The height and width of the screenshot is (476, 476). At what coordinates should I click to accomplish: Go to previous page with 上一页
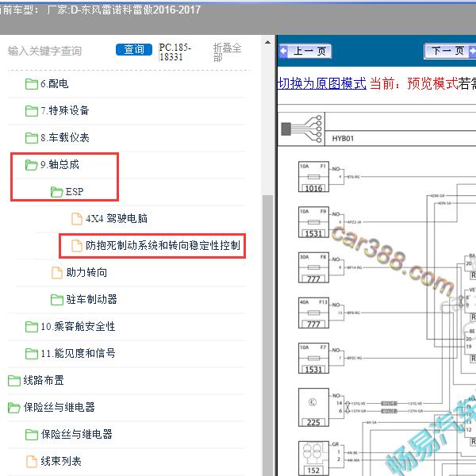[x=305, y=51]
